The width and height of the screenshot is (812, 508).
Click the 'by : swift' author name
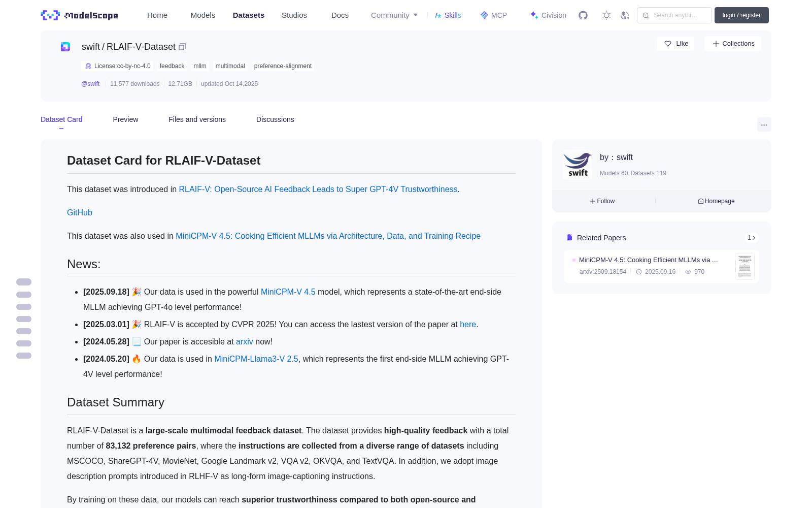click(x=616, y=157)
